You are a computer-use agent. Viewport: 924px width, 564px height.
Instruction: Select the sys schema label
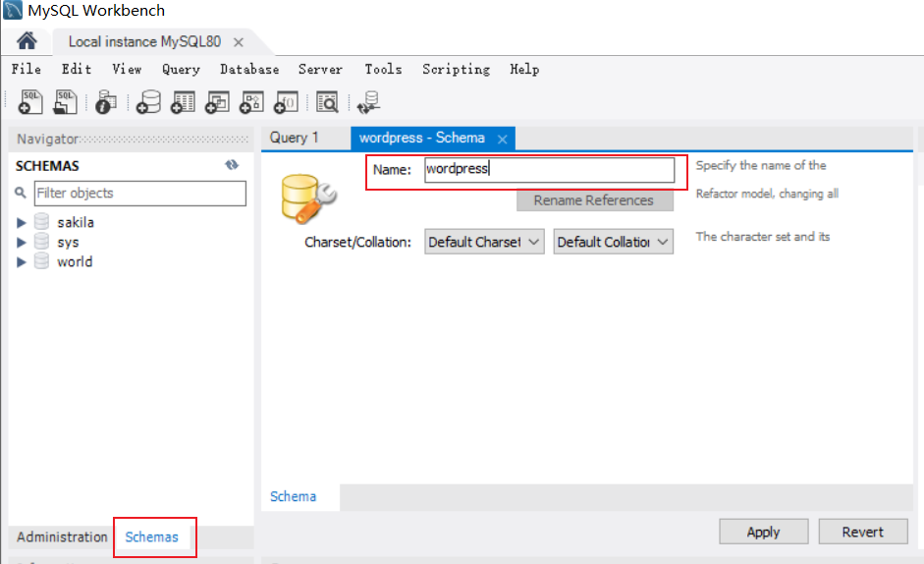[x=68, y=242]
